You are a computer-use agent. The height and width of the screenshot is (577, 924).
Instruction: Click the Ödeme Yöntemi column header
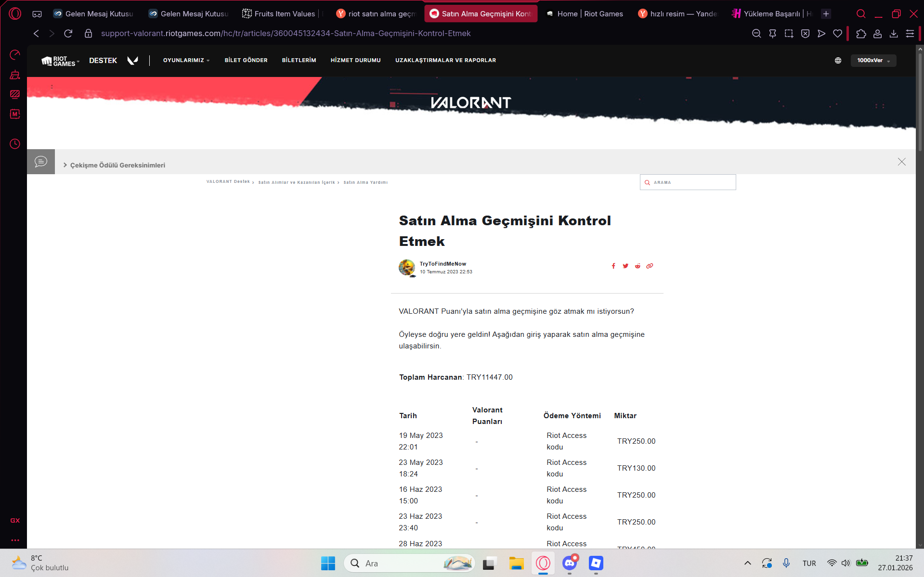click(x=572, y=416)
